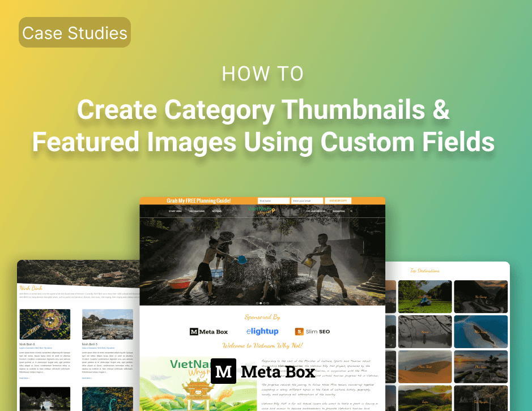Click the Case Studies category badge

click(x=75, y=32)
